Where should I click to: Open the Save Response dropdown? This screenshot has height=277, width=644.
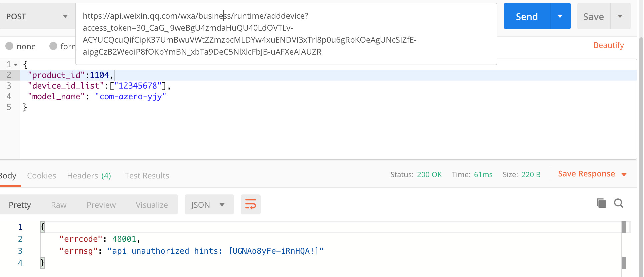coord(592,174)
